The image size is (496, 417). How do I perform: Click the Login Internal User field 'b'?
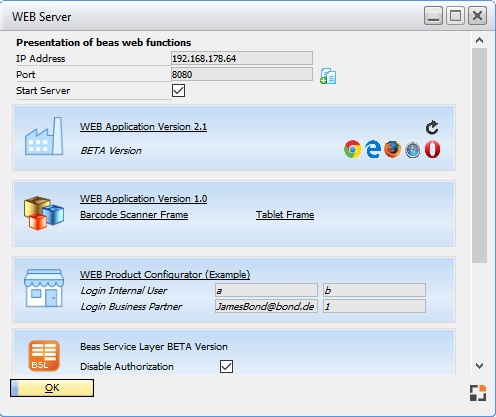(x=374, y=290)
